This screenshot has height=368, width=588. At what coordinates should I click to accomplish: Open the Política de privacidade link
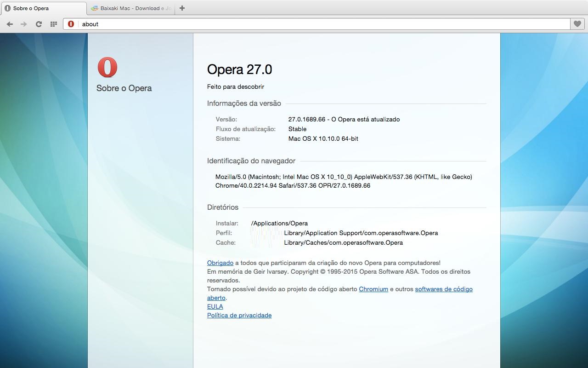239,315
